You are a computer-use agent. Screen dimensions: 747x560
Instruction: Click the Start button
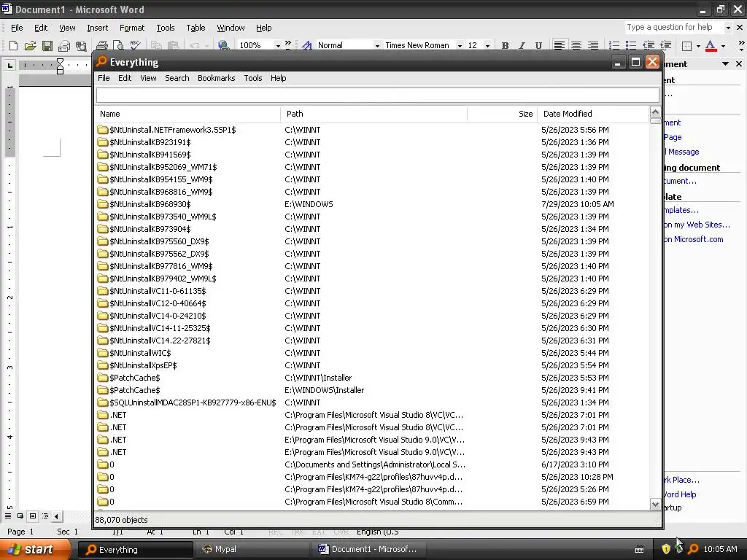(34, 550)
